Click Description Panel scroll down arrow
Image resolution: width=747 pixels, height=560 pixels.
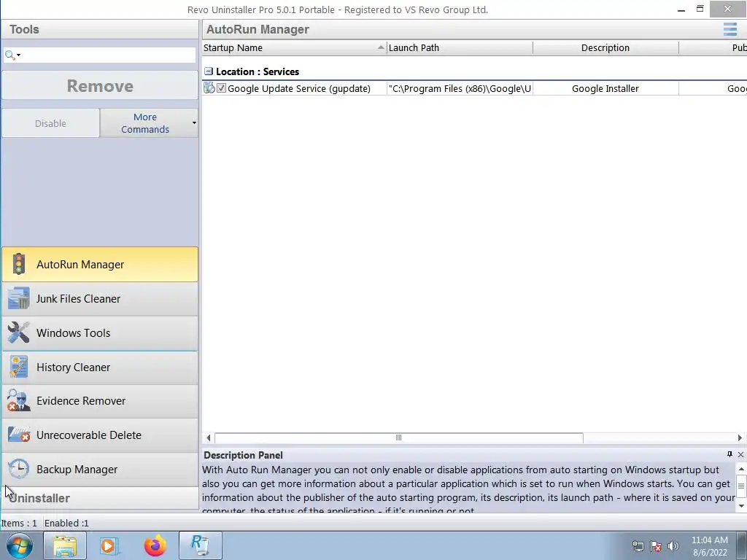click(x=741, y=506)
